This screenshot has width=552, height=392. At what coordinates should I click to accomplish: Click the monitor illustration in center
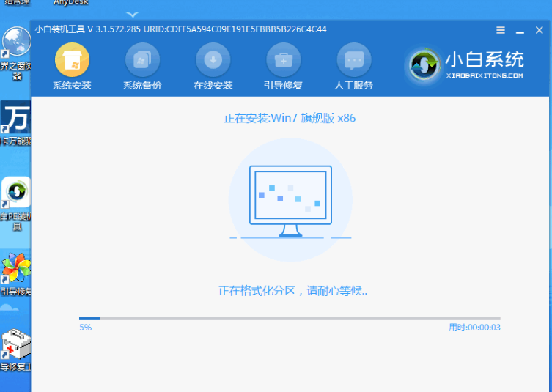click(290, 201)
